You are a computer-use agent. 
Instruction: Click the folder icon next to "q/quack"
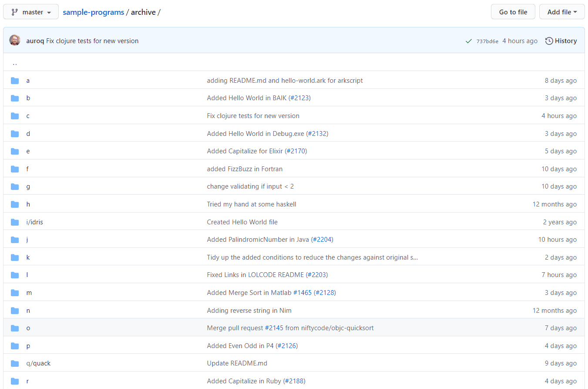tap(15, 363)
